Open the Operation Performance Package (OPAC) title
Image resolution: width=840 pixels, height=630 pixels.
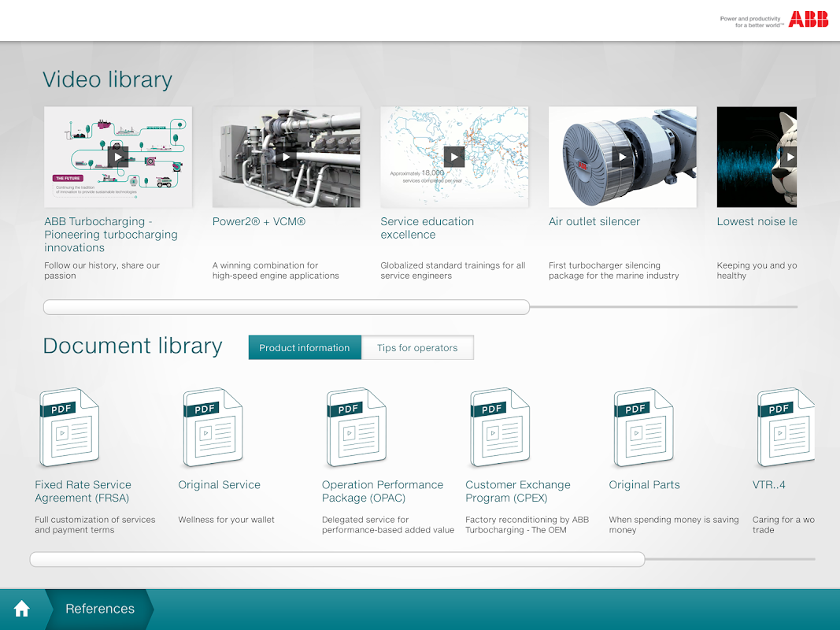tap(383, 491)
